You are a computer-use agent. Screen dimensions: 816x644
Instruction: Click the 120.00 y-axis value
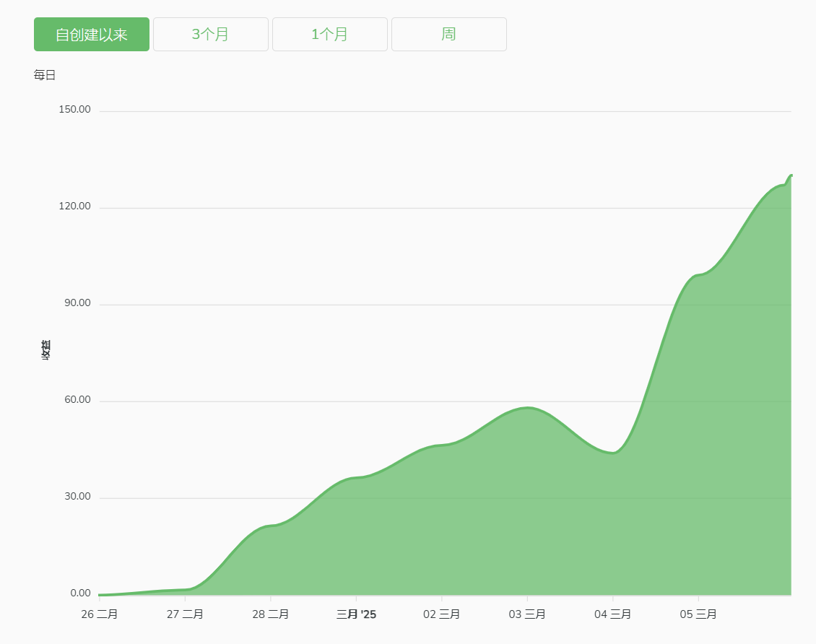(74, 206)
